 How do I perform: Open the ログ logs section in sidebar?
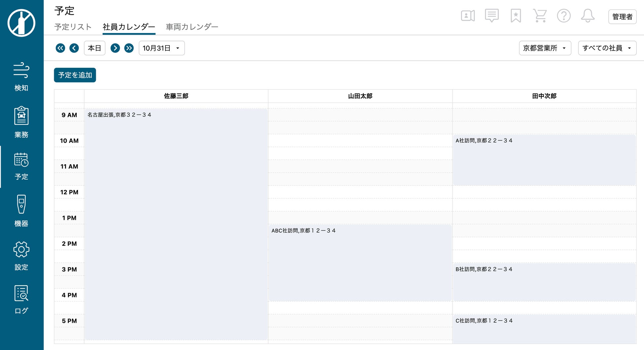[x=21, y=299]
